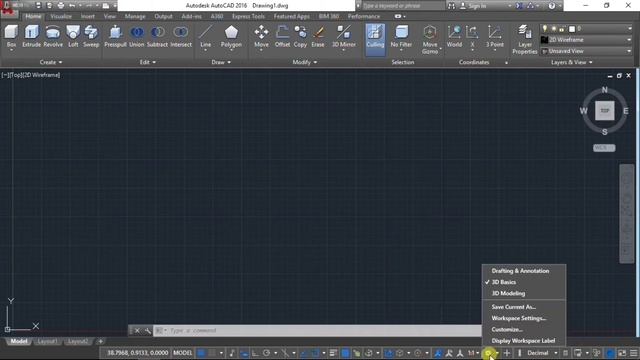Toggle MODEL space button in status bar
This screenshot has height=360, width=640.
click(182, 353)
